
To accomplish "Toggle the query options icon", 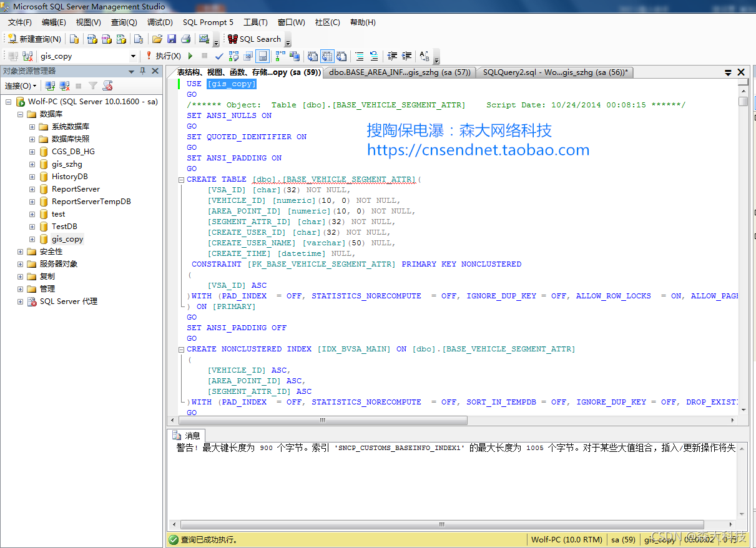I will [x=248, y=56].
